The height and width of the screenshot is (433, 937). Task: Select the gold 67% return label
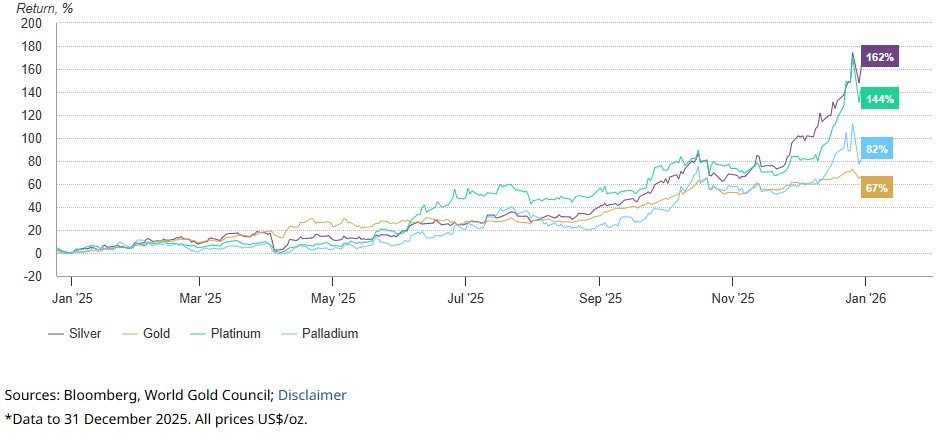pyautogui.click(x=876, y=188)
